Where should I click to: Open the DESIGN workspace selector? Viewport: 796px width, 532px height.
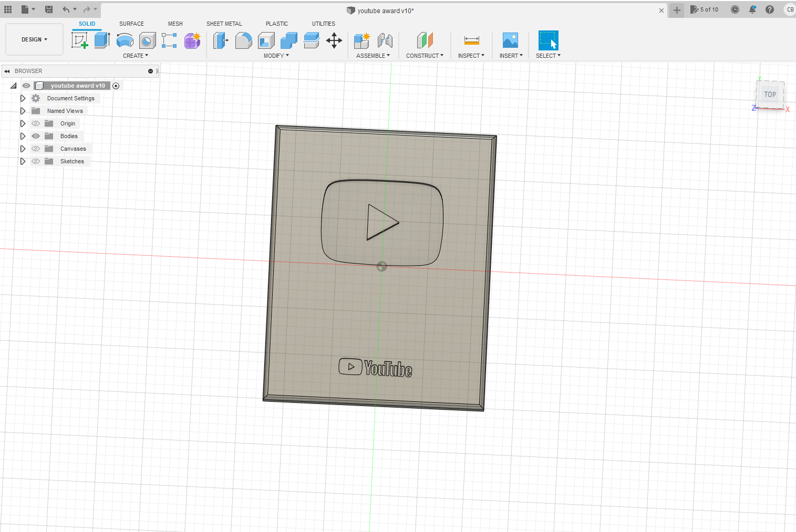[x=34, y=39]
